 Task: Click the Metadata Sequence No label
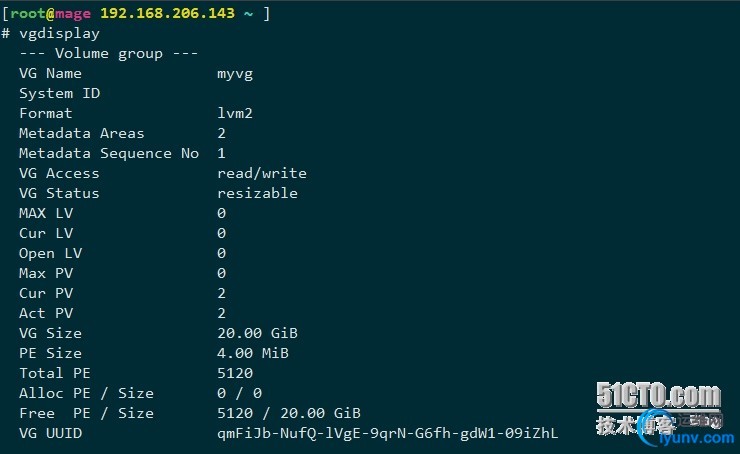pyautogui.click(x=109, y=153)
